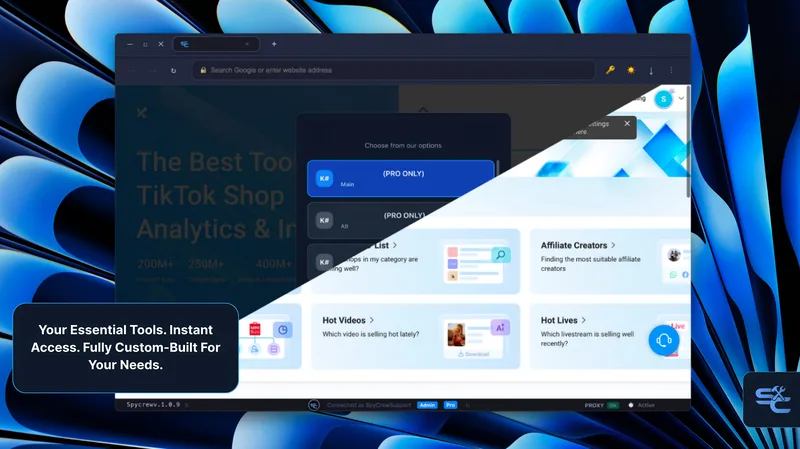Open the headset support chat button

pos(664,340)
